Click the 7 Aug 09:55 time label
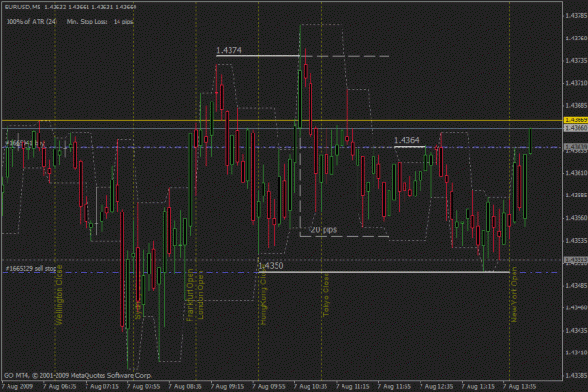This screenshot has height=392, width=588. pyautogui.click(x=269, y=386)
